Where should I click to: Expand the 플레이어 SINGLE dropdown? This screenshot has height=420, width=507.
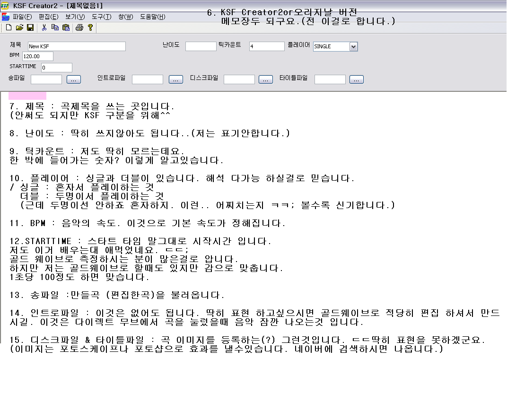click(x=353, y=46)
